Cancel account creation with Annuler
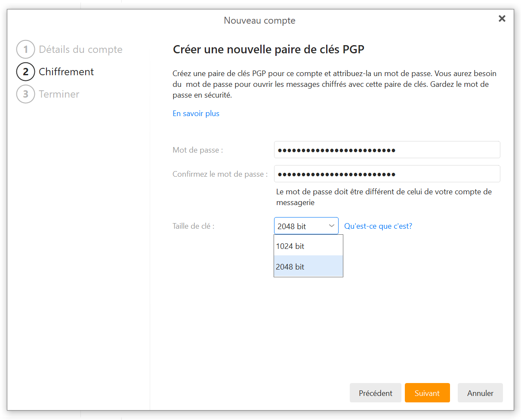Image resolution: width=521 pixels, height=420 pixels. click(x=480, y=393)
